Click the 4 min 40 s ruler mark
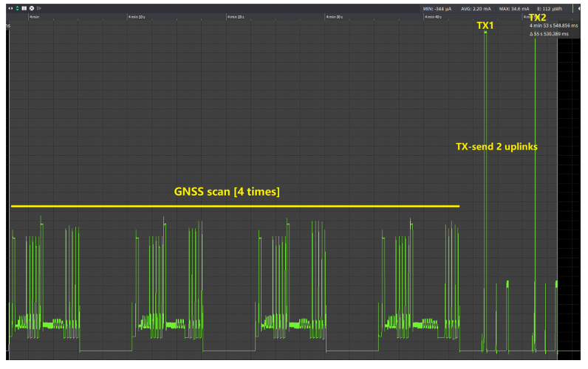This screenshot has height=369, width=588. coord(433,16)
